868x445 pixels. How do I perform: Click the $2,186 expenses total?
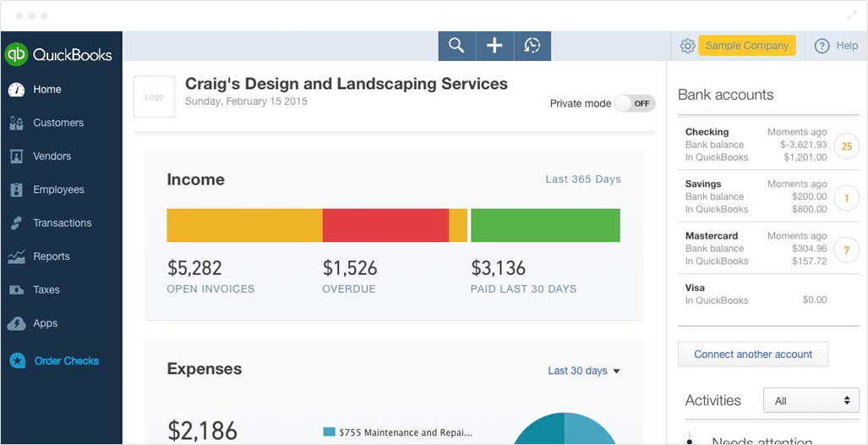[x=202, y=431]
